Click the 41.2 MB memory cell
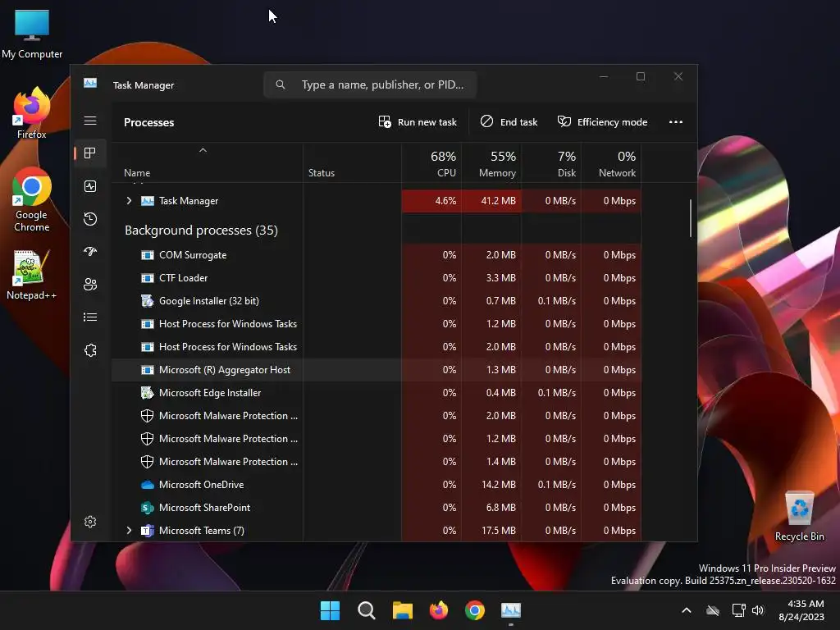 tap(491, 201)
